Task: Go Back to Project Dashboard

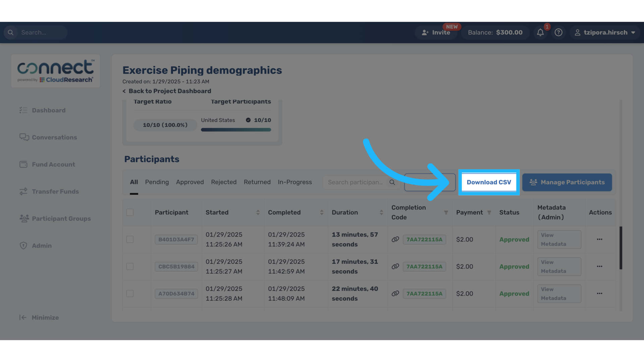Action: [x=167, y=91]
